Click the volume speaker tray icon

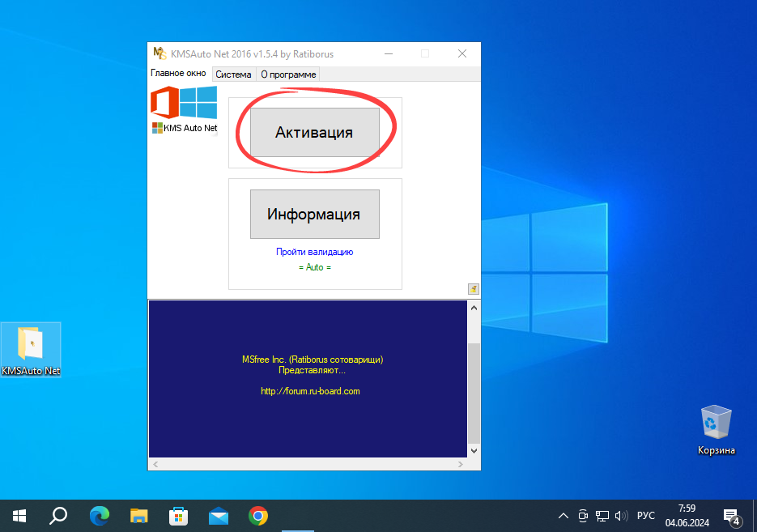click(621, 516)
